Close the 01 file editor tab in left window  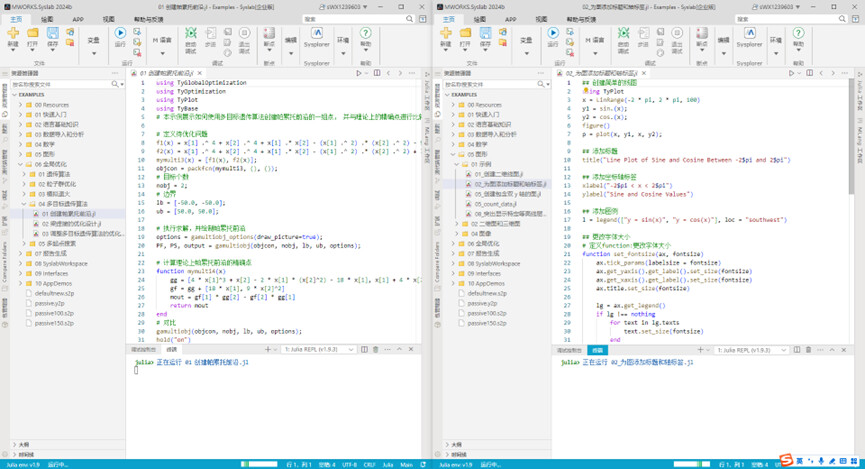200,73
